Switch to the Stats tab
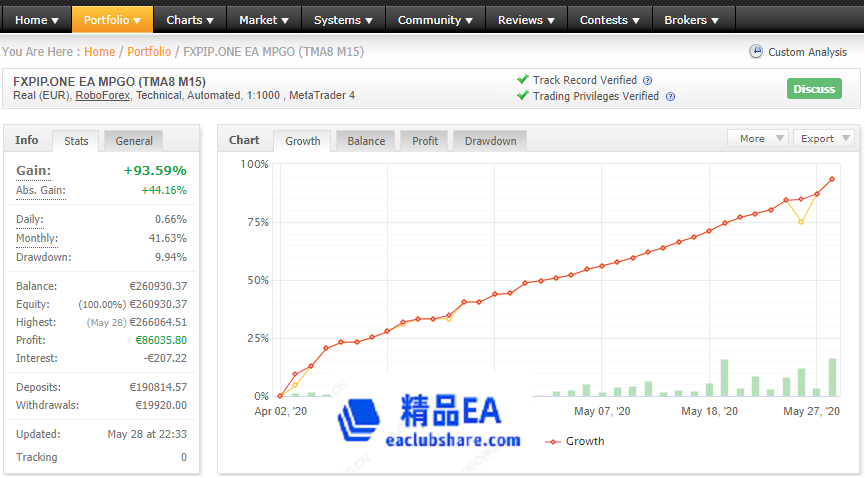 click(x=76, y=141)
